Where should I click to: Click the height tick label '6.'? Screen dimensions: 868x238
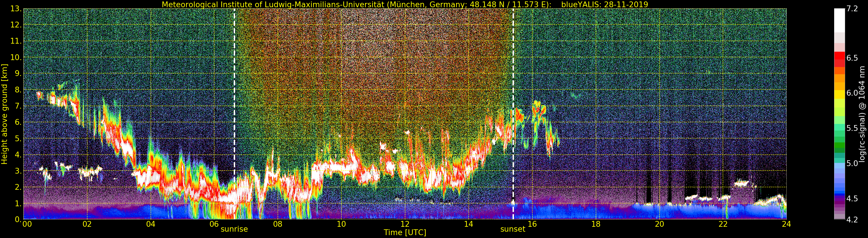[x=18, y=122]
